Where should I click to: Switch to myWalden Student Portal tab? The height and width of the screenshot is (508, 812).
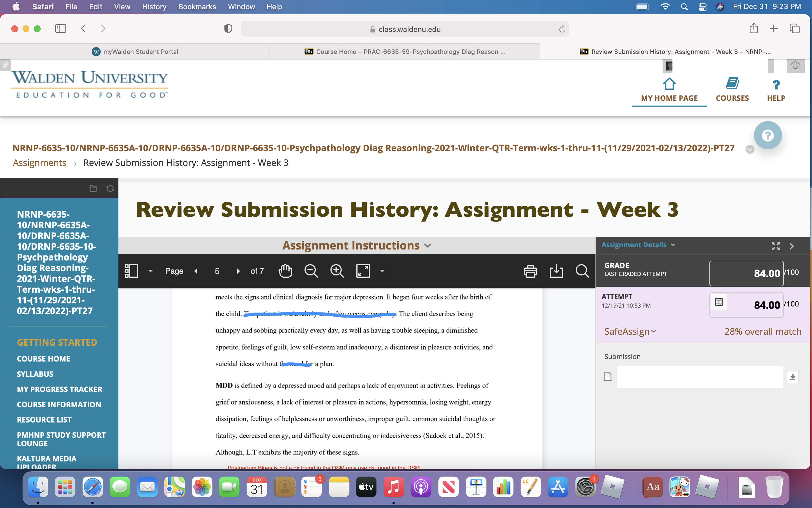[x=135, y=52]
